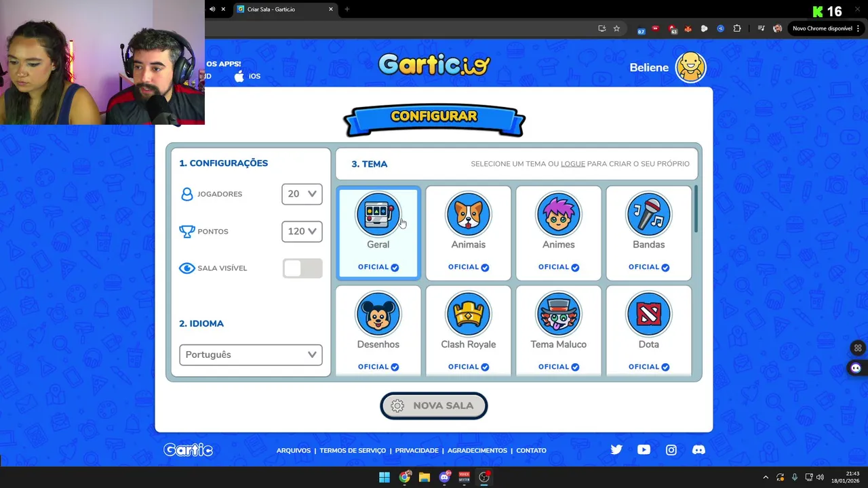
Task: Open the Discord icon in footer
Action: pyautogui.click(x=698, y=449)
